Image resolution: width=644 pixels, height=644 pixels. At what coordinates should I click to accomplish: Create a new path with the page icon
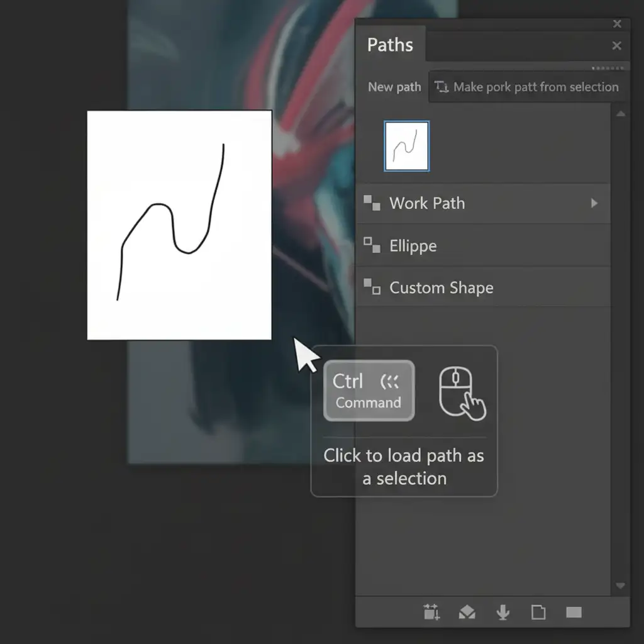coord(538,612)
